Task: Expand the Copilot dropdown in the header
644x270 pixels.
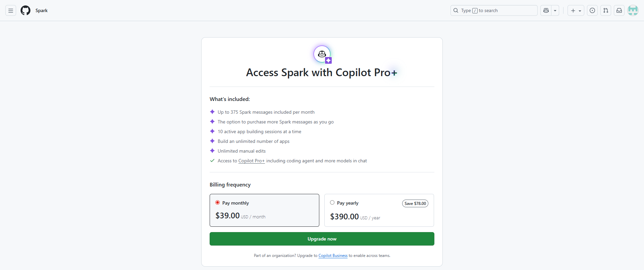Action: (x=555, y=10)
